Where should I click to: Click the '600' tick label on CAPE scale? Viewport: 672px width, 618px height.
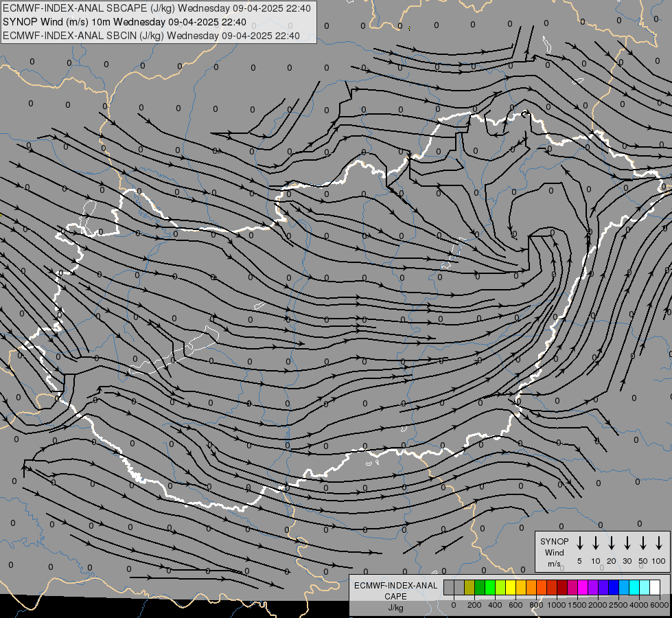point(515,605)
